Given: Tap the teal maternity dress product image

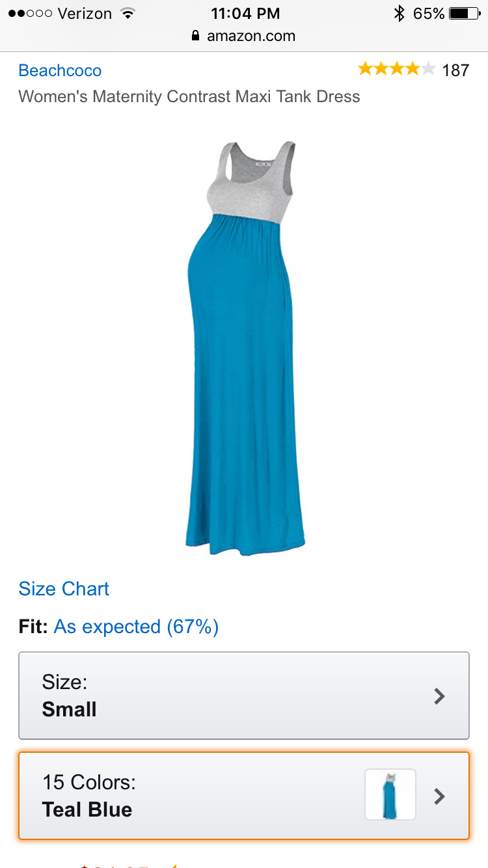Looking at the screenshot, I should point(245,347).
